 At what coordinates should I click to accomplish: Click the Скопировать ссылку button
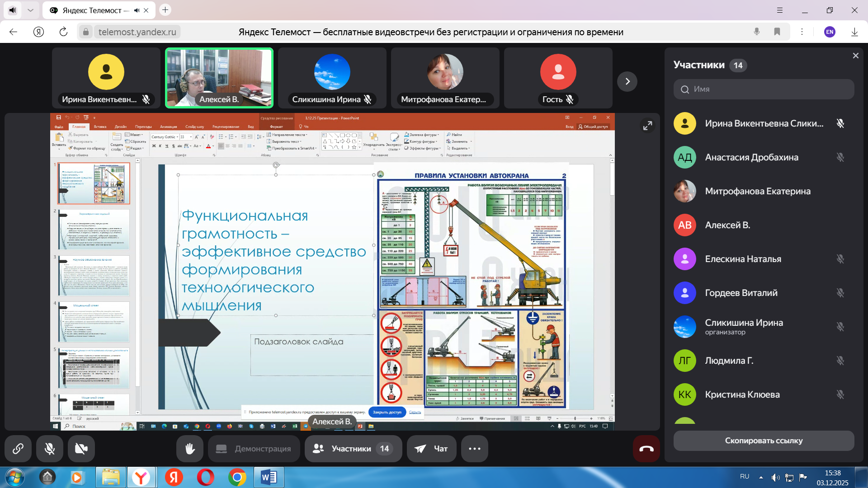(x=764, y=441)
